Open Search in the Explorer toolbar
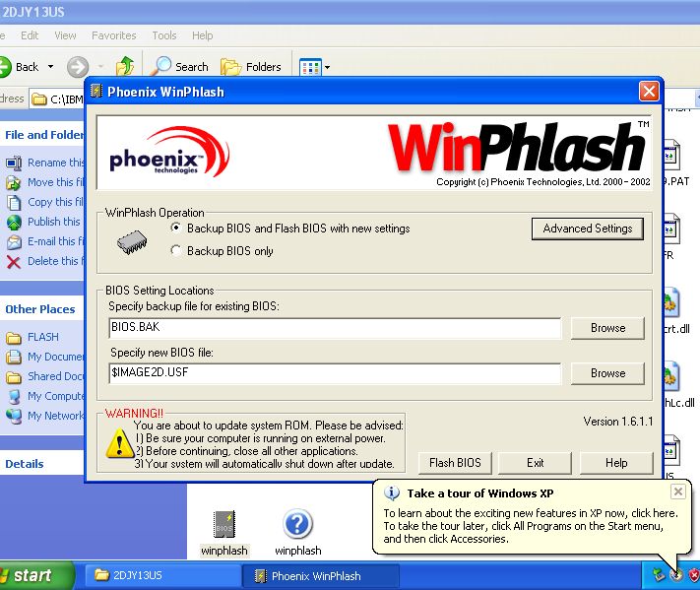Screen dimensions: 700x590 pos(179,67)
